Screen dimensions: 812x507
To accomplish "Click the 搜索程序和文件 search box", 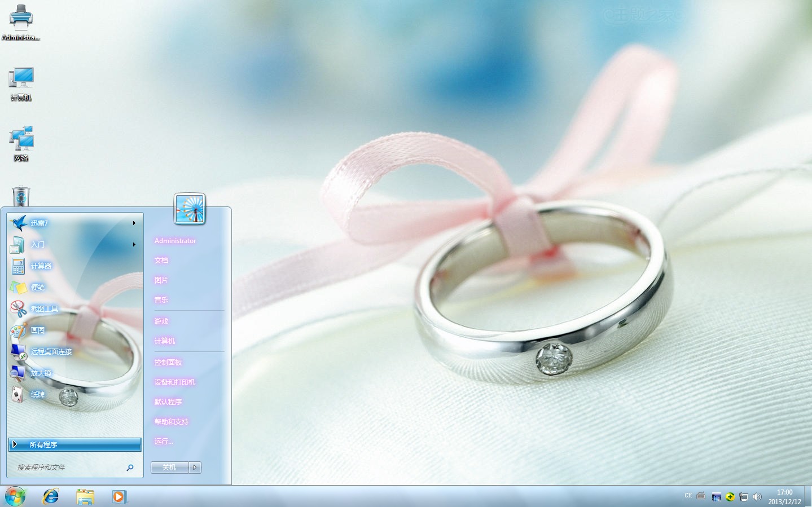I will click(69, 468).
